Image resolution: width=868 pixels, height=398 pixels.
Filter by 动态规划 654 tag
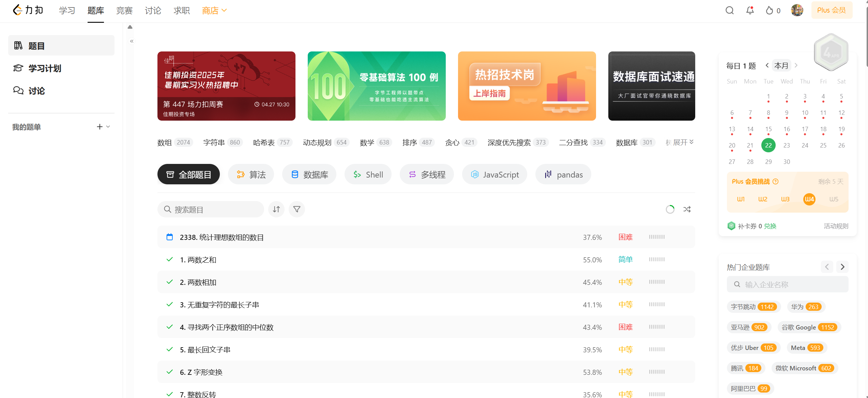coord(326,142)
